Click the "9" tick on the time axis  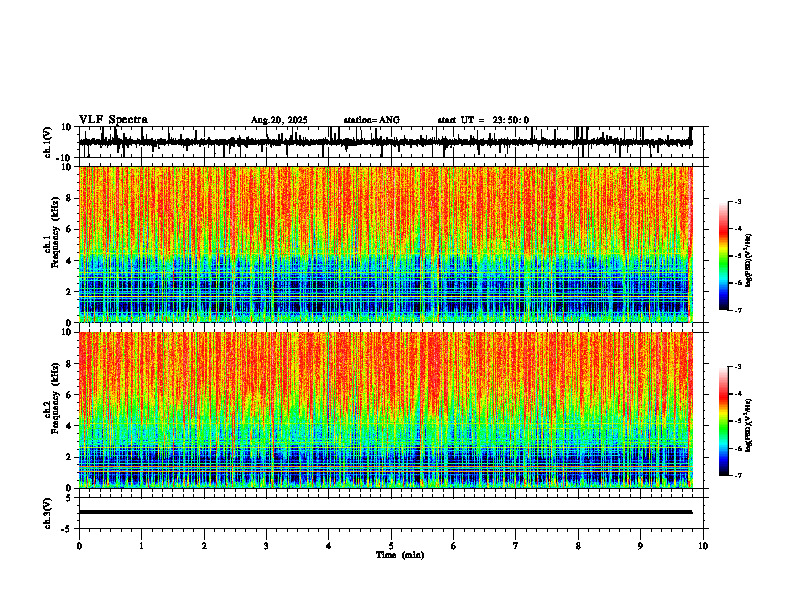point(640,546)
